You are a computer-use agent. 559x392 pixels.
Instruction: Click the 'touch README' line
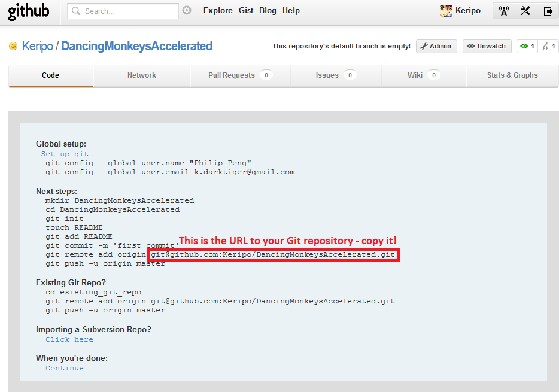(x=74, y=227)
